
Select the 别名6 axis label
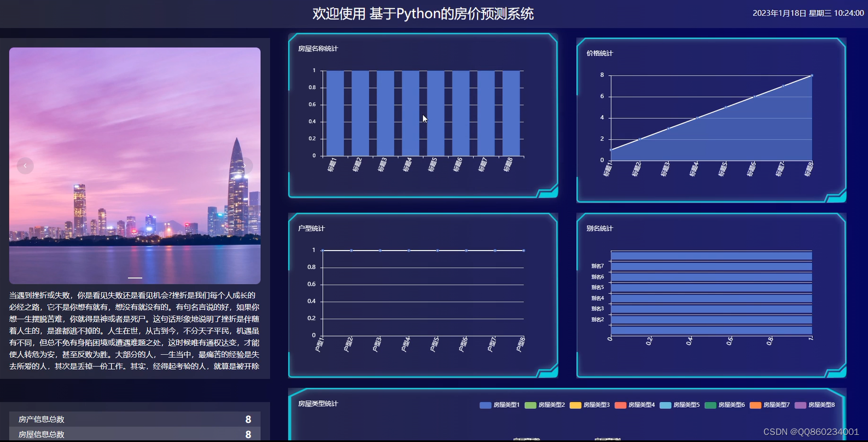(x=598, y=277)
